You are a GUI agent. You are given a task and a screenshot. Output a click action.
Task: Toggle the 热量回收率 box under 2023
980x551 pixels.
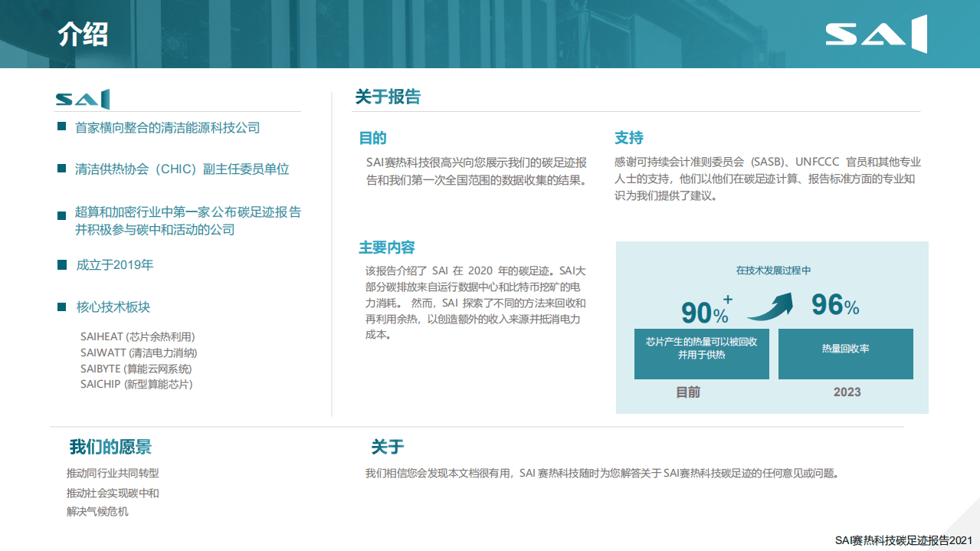[845, 354]
